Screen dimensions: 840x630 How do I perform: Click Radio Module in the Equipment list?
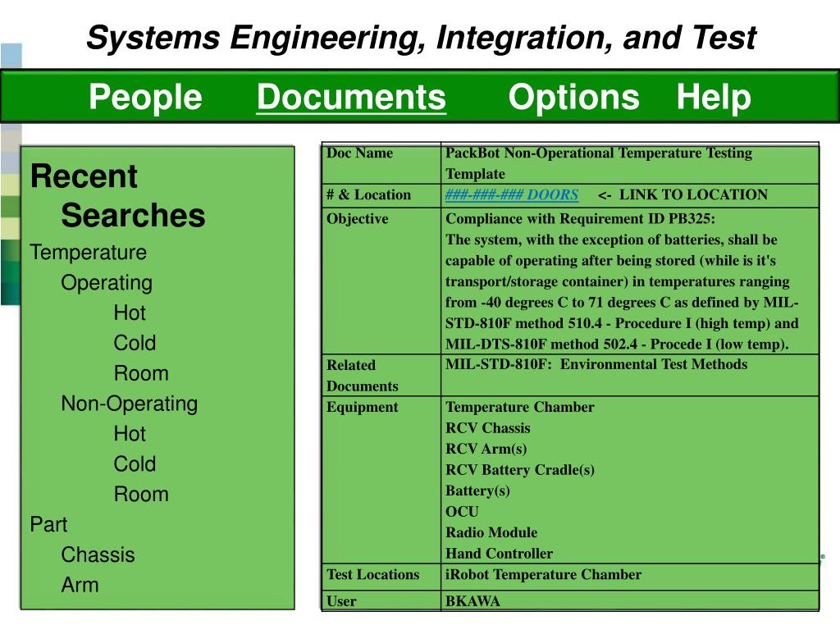(491, 532)
